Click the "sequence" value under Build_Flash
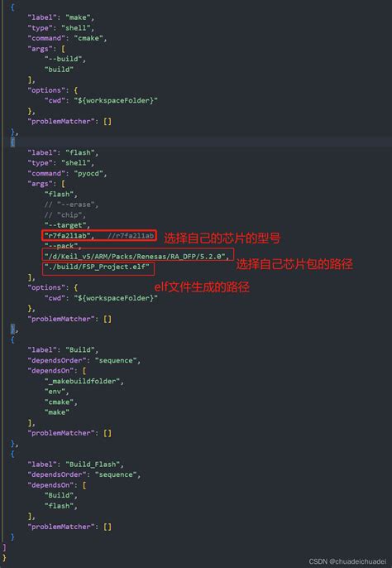392x568 pixels. [x=116, y=474]
